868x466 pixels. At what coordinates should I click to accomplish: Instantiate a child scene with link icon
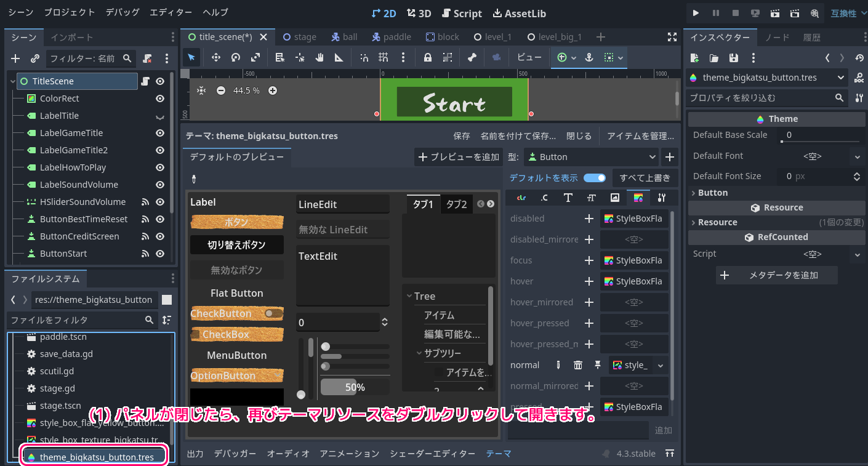point(35,58)
